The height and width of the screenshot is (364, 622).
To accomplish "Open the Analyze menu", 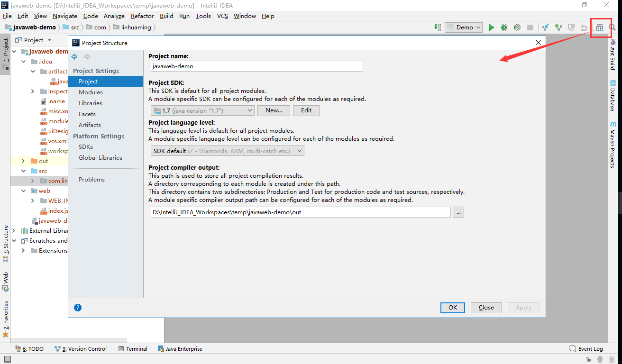I will click(x=114, y=16).
